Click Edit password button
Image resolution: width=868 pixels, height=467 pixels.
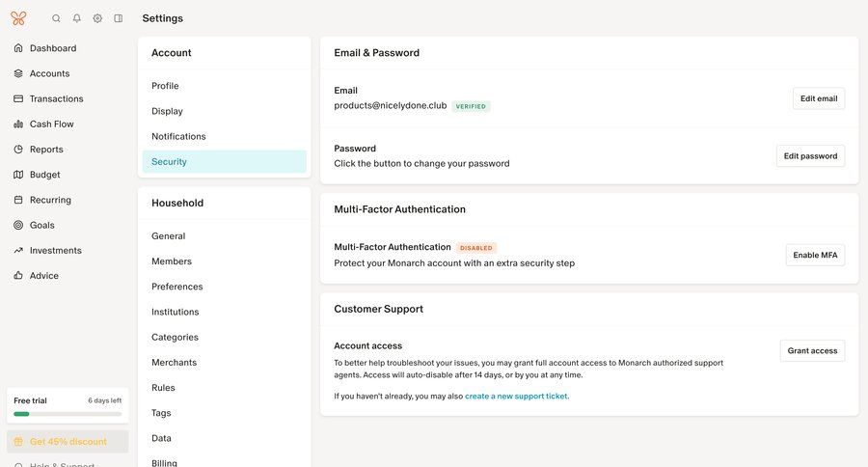tap(810, 156)
